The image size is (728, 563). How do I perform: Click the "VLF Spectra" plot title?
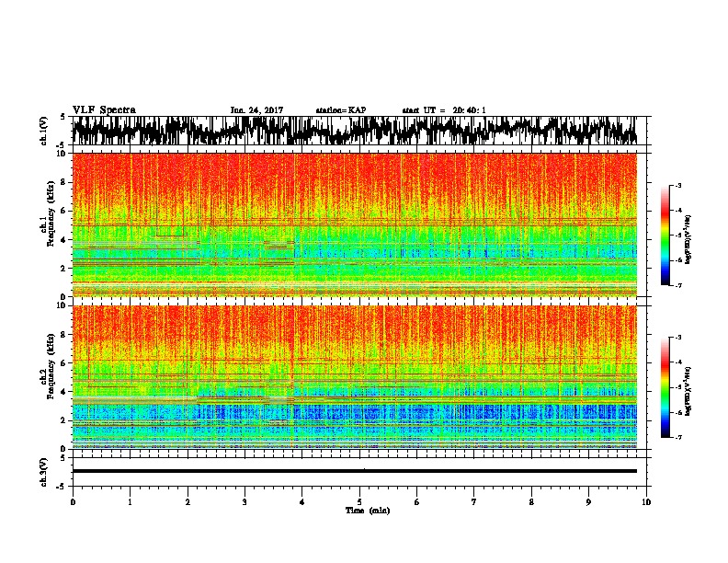[104, 110]
